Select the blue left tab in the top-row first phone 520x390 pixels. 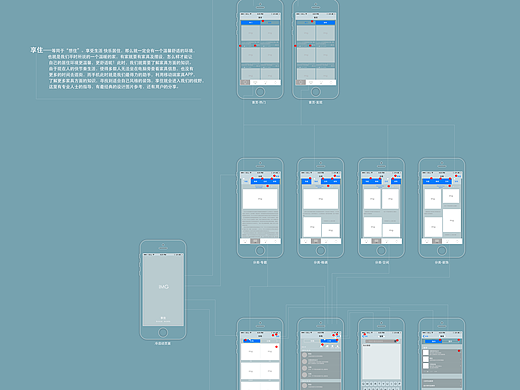tap(251, 23)
